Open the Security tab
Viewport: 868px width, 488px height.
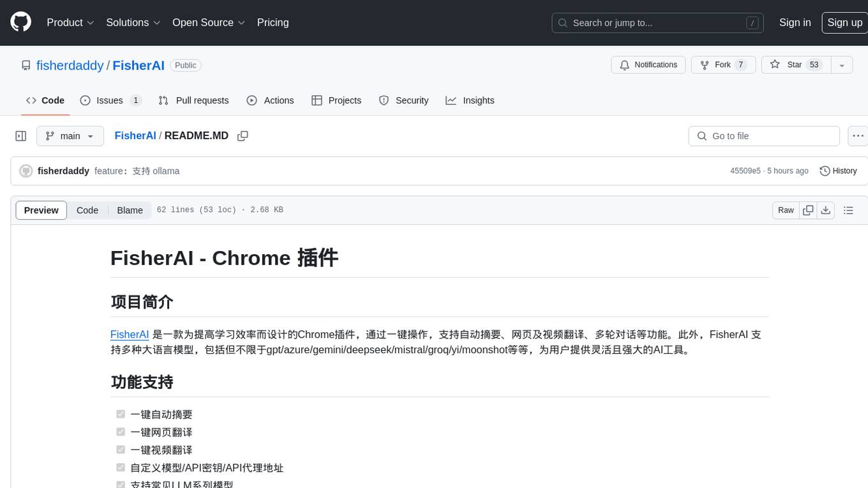click(x=403, y=100)
